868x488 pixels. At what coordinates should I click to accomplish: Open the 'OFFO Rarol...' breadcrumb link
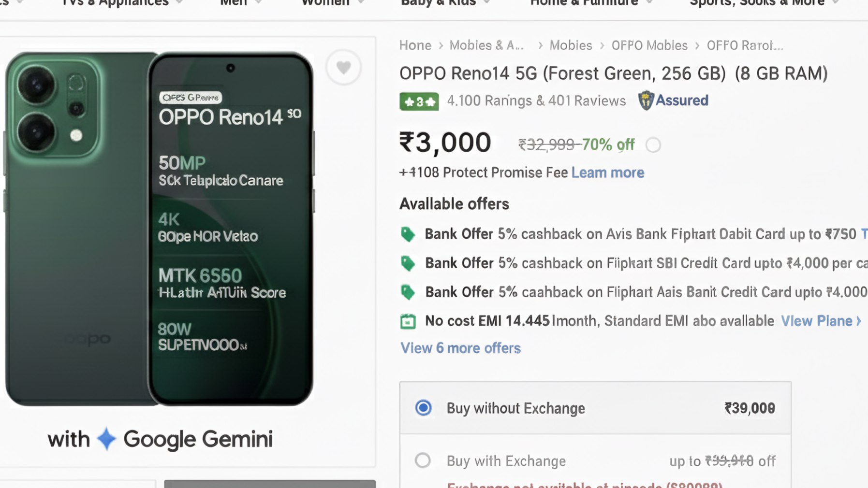[x=745, y=45]
